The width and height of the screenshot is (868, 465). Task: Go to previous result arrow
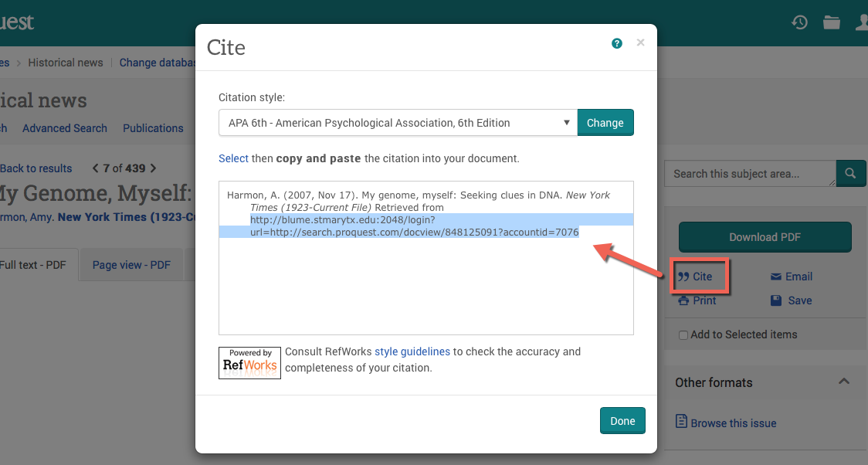click(95, 168)
